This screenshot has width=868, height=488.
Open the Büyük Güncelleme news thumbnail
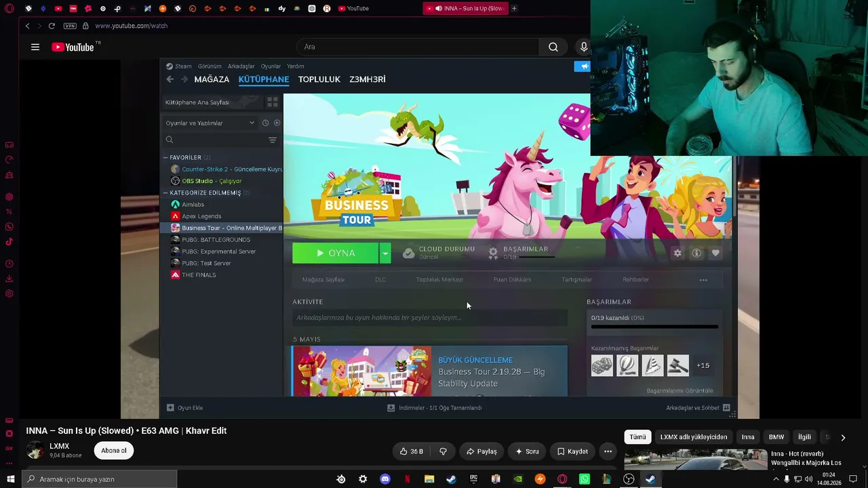(x=362, y=371)
